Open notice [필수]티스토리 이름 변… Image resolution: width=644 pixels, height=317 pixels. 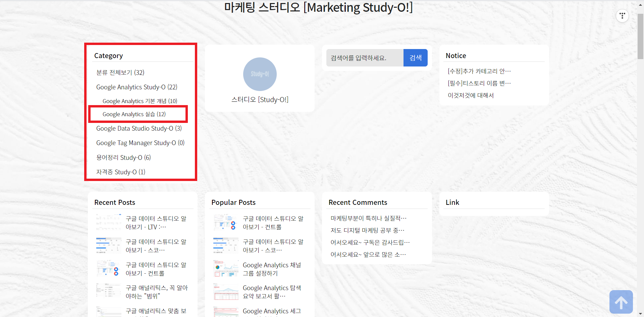pos(479,83)
